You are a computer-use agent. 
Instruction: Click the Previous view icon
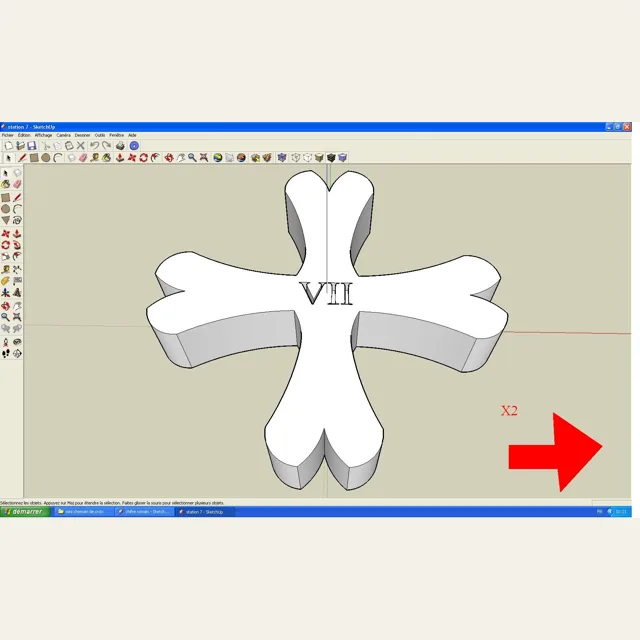pos(6,329)
